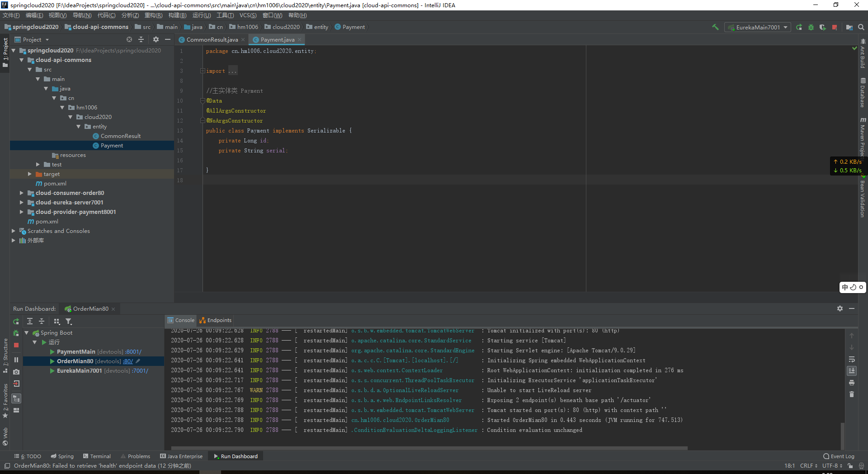The width and height of the screenshot is (868, 474).
Task: Open Search Everywhere magnifier icon
Action: click(x=861, y=27)
